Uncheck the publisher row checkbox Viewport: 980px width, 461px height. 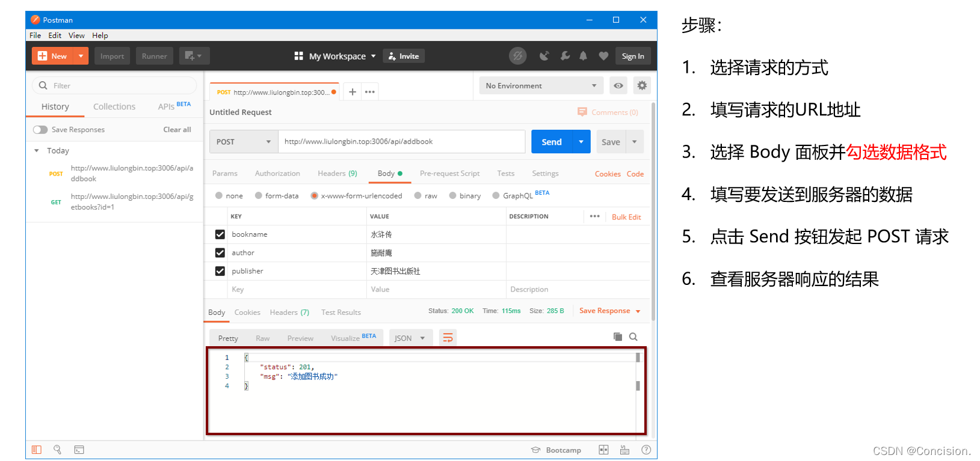click(220, 271)
